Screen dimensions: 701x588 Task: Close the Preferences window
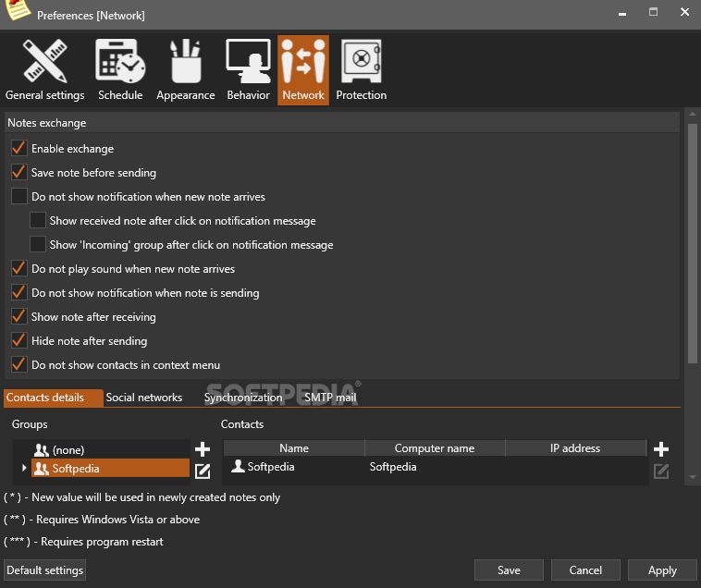tap(684, 12)
